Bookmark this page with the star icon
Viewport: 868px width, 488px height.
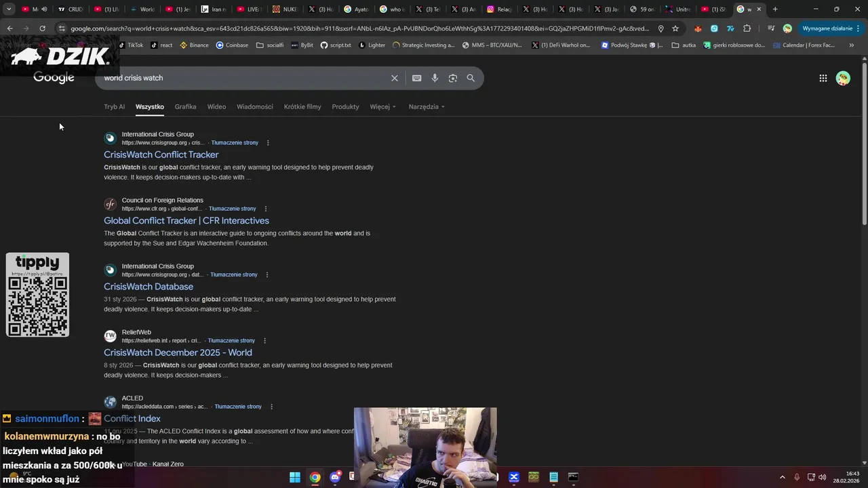[x=675, y=28]
